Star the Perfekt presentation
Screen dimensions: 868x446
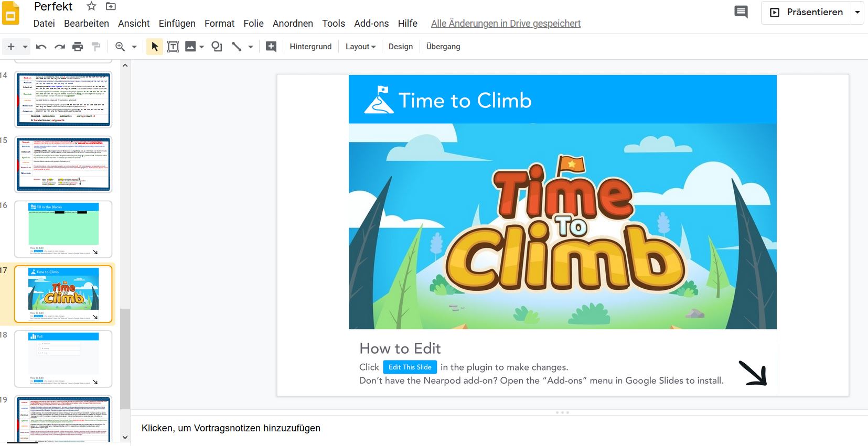[x=91, y=6]
